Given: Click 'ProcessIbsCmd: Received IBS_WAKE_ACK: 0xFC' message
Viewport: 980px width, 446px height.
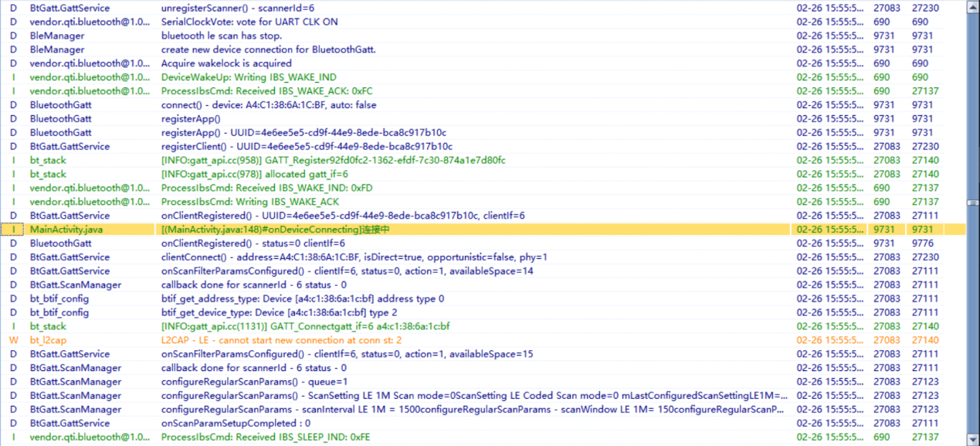Looking at the screenshot, I should pos(266,91).
